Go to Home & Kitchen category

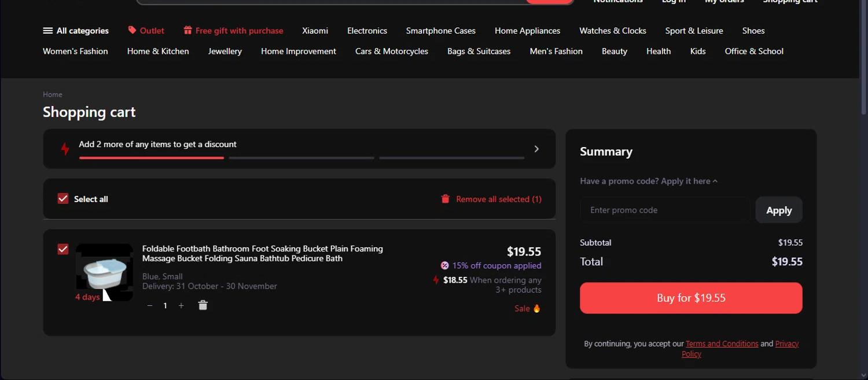click(158, 51)
